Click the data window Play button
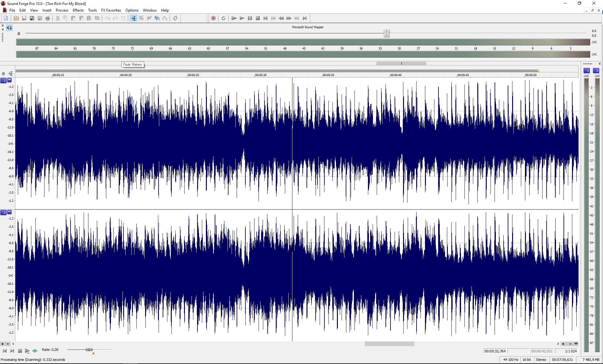Image resolution: width=603 pixels, height=364 pixels. tap(27, 351)
